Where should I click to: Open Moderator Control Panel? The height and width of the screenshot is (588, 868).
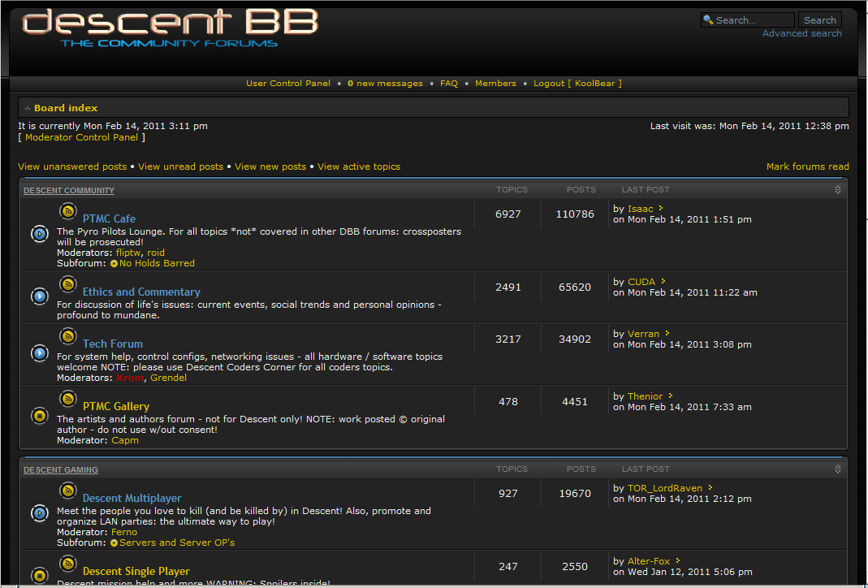coord(81,137)
